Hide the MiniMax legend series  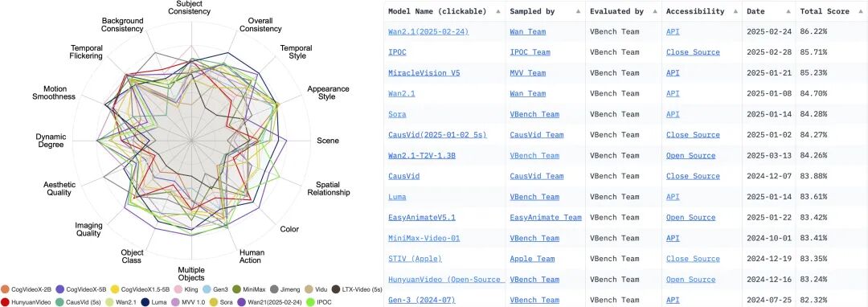pyautogui.click(x=249, y=289)
